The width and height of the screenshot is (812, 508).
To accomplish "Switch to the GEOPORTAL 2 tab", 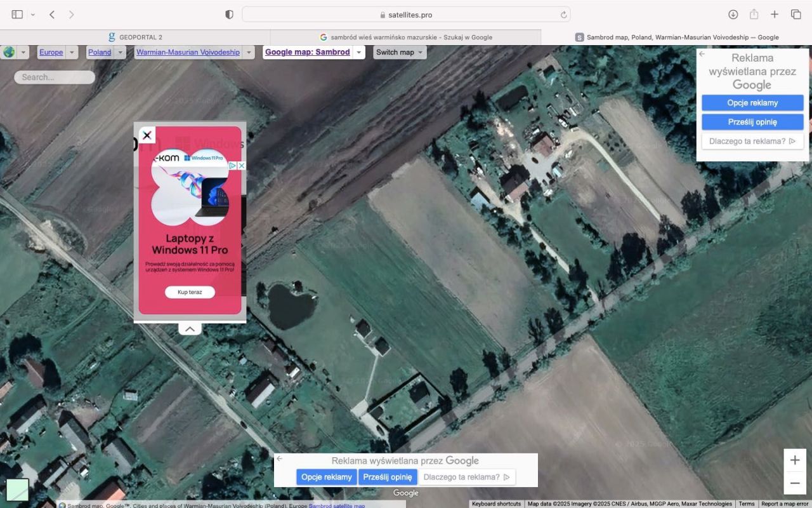I will [x=135, y=37].
